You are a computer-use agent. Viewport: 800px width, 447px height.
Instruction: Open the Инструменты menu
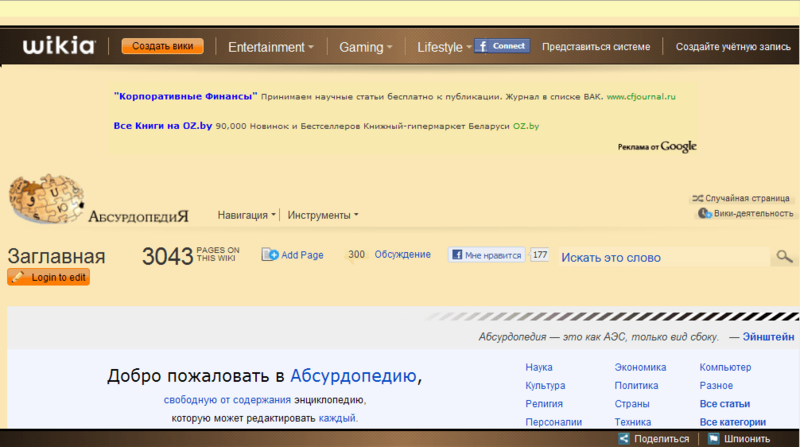322,215
